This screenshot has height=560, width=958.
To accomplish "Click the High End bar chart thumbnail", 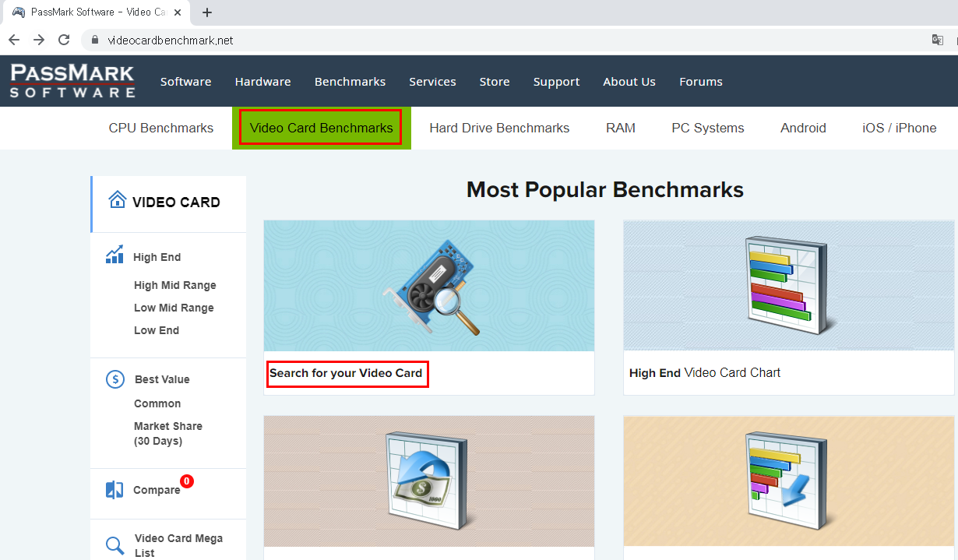I will click(x=788, y=286).
